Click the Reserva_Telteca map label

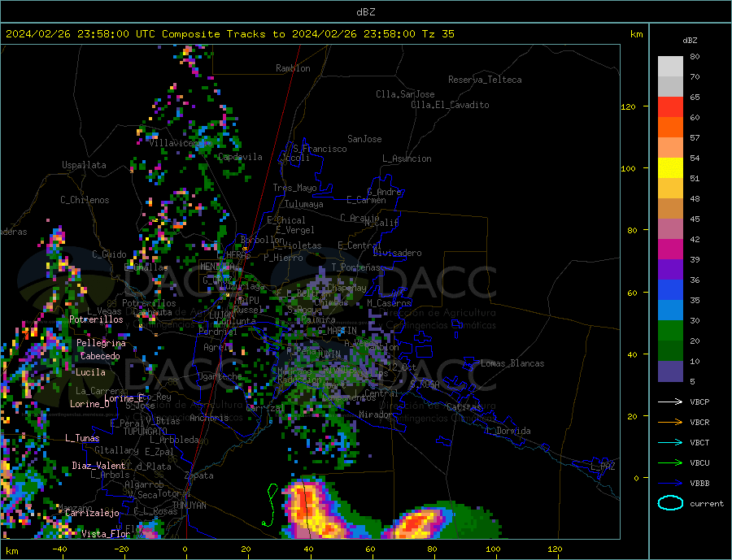485,80
